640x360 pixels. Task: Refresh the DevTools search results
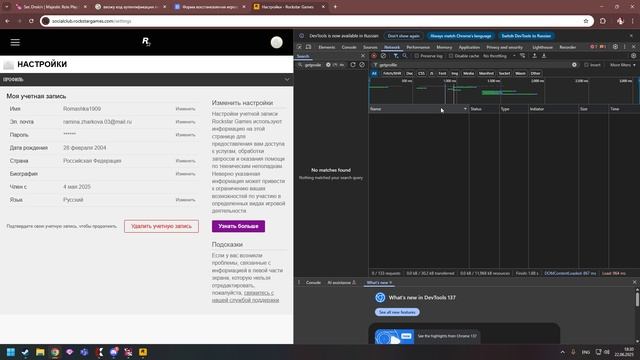pos(353,64)
